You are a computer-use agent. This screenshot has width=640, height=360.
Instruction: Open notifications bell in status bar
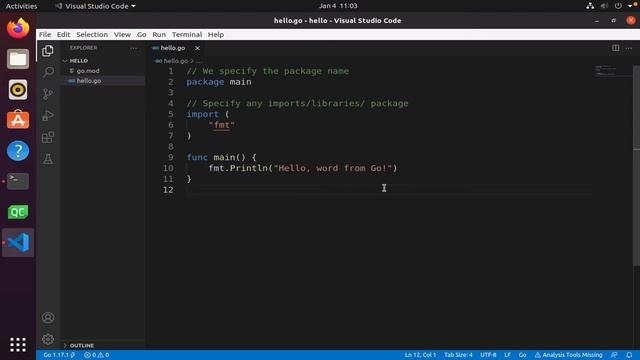point(629,355)
